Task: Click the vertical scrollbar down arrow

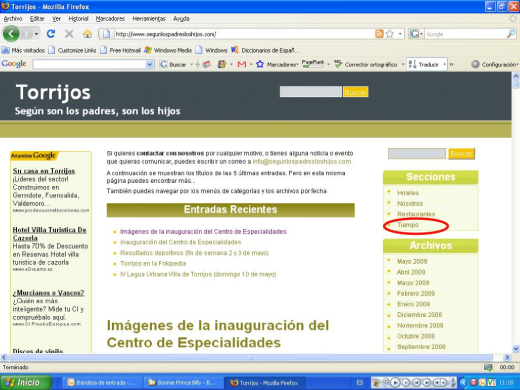Action: [x=516, y=349]
